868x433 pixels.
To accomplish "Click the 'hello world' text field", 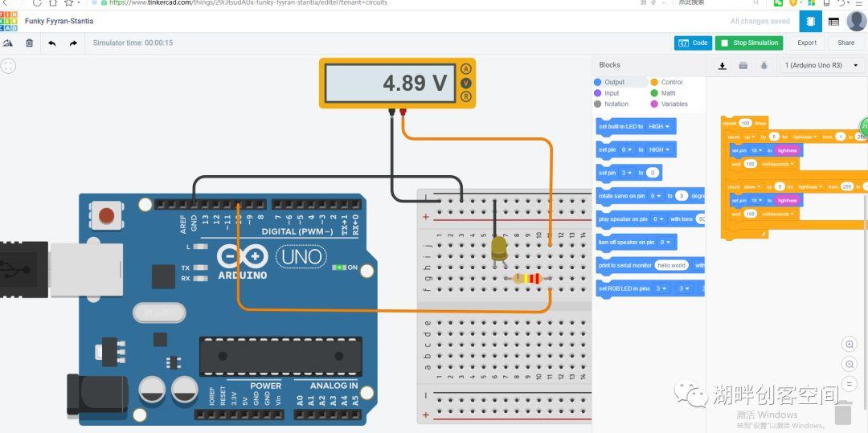I will point(671,265).
